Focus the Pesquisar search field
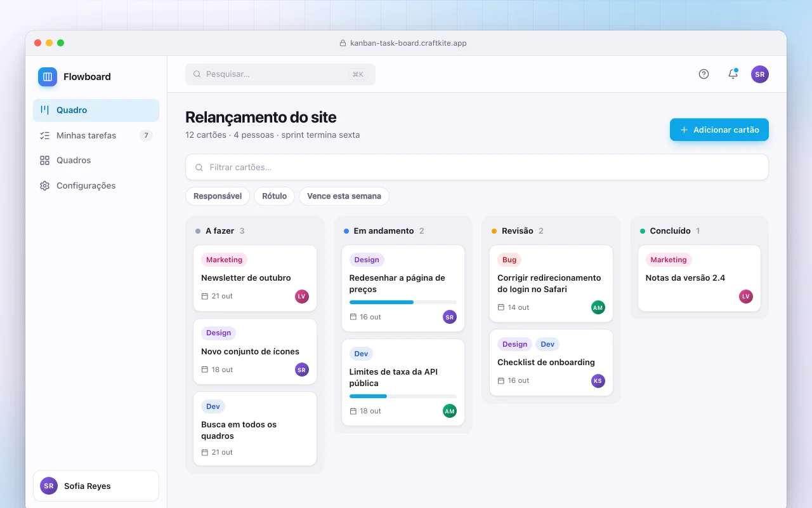 pyautogui.click(x=280, y=74)
